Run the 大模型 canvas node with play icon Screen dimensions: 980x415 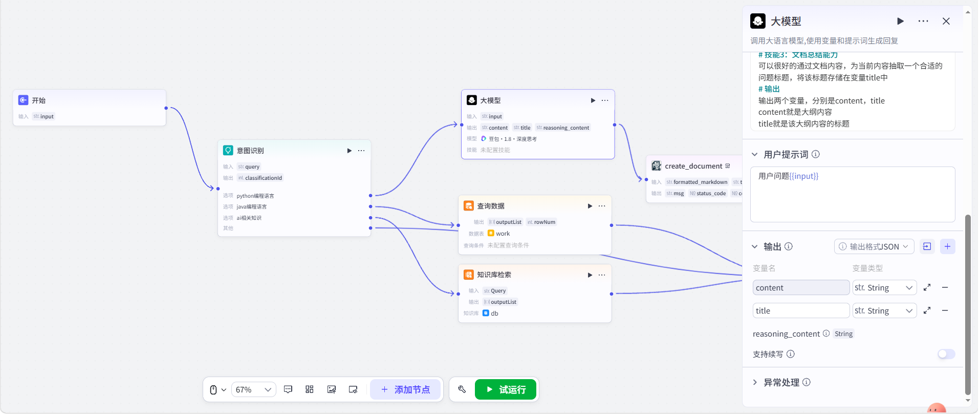click(593, 100)
